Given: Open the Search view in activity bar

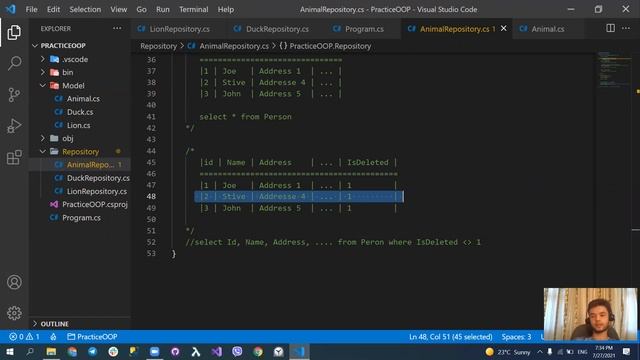Looking at the screenshot, I should point(14,63).
